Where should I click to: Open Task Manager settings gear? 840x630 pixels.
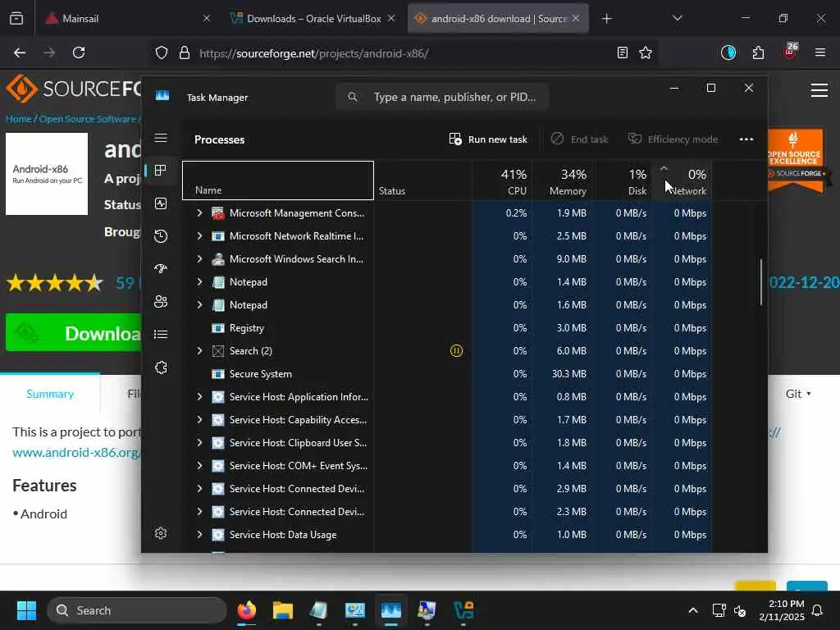pos(161,533)
